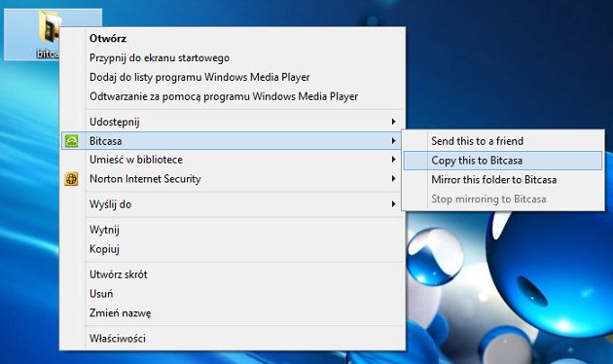Viewport: 613px width, 364px height.
Task: Click the Norton Internet Security globe icon
Action: [x=72, y=179]
